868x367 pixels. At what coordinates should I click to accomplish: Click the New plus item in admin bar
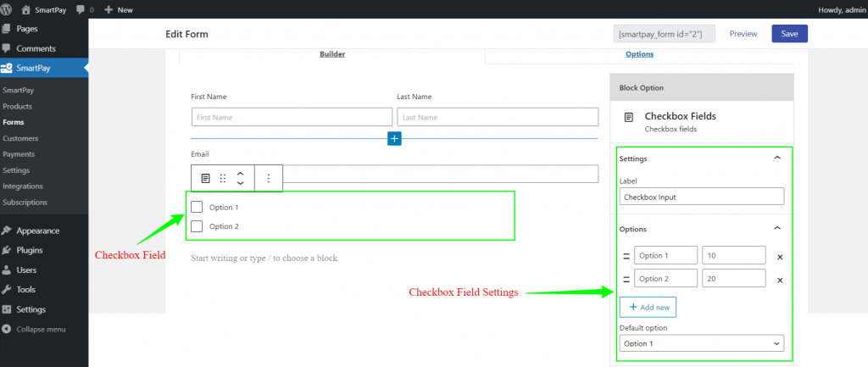[x=119, y=9]
